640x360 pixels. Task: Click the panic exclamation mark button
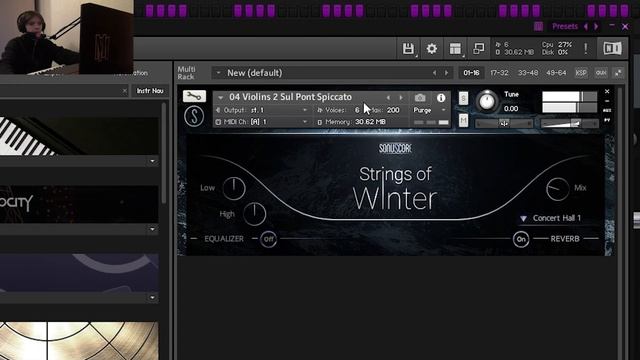(x=586, y=49)
